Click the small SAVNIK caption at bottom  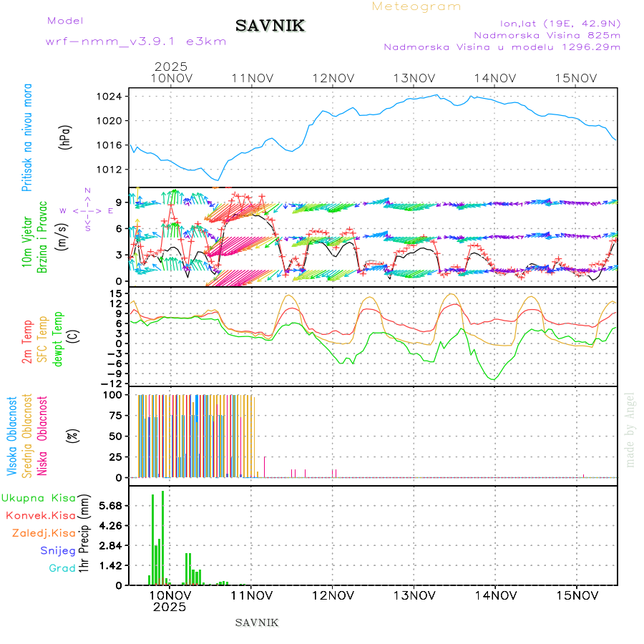pyautogui.click(x=256, y=623)
